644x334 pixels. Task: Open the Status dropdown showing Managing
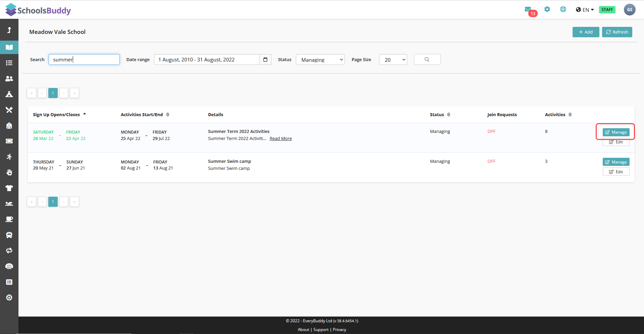320,59
